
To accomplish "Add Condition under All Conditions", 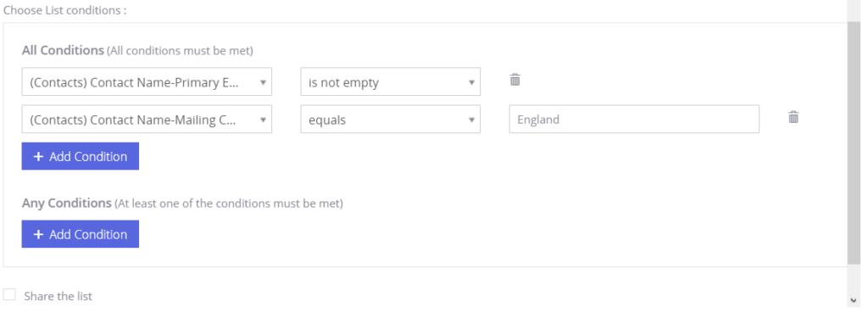I will pos(81,156).
